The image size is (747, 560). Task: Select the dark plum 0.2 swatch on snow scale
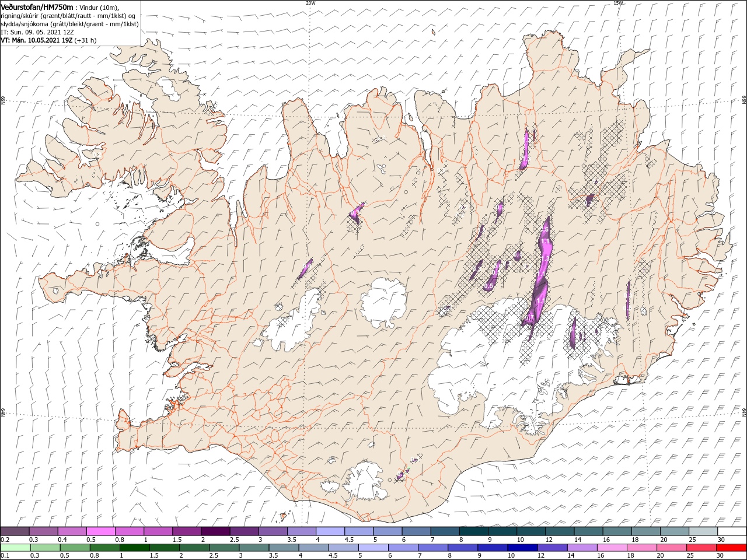click(x=15, y=531)
